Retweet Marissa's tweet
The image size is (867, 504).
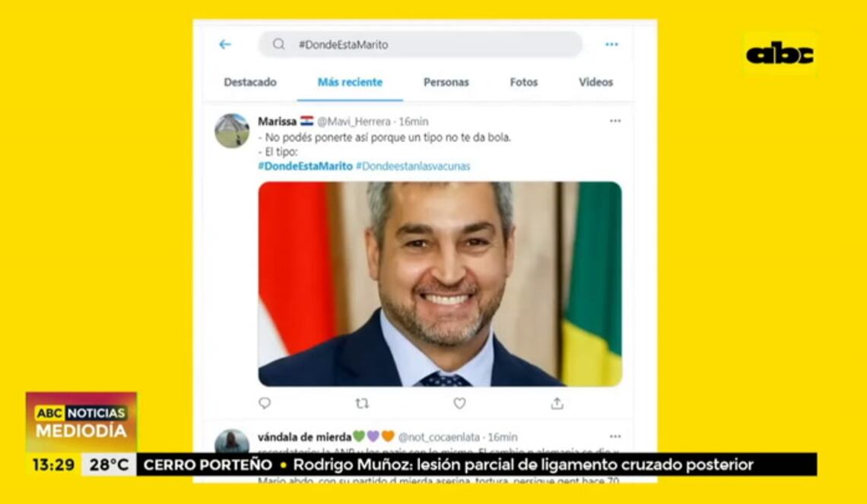point(362,404)
